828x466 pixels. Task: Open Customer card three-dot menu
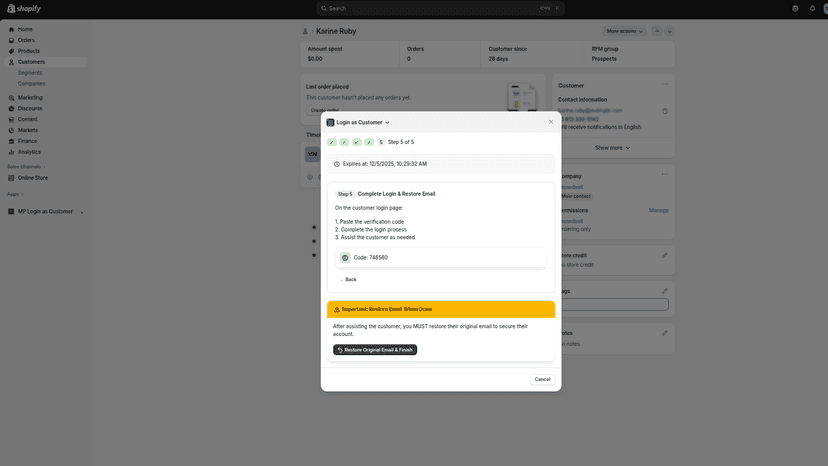point(665,84)
